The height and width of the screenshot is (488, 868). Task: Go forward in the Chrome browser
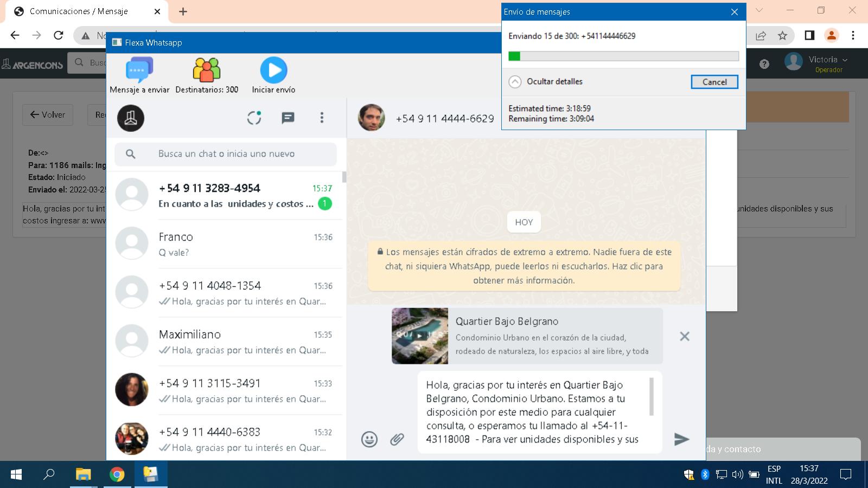click(x=36, y=35)
